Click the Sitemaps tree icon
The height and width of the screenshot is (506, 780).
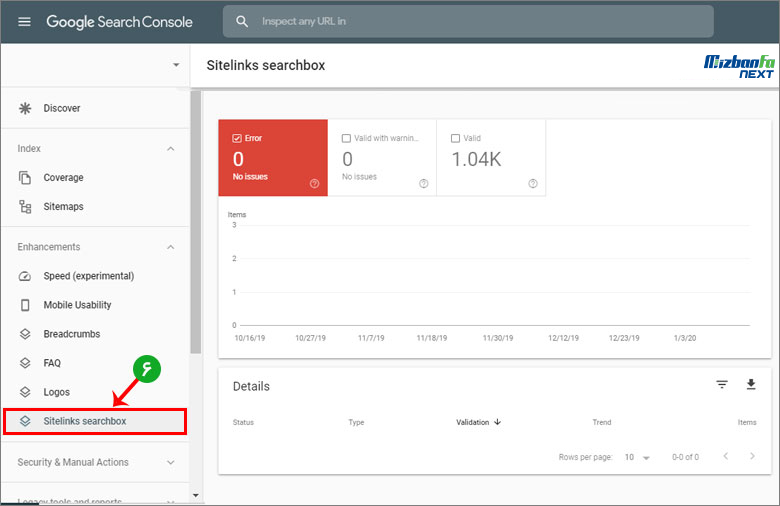tap(25, 206)
